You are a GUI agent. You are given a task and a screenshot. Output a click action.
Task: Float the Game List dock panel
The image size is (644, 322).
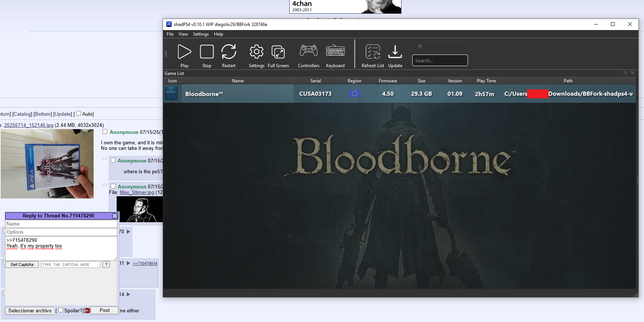pyautogui.click(x=625, y=73)
